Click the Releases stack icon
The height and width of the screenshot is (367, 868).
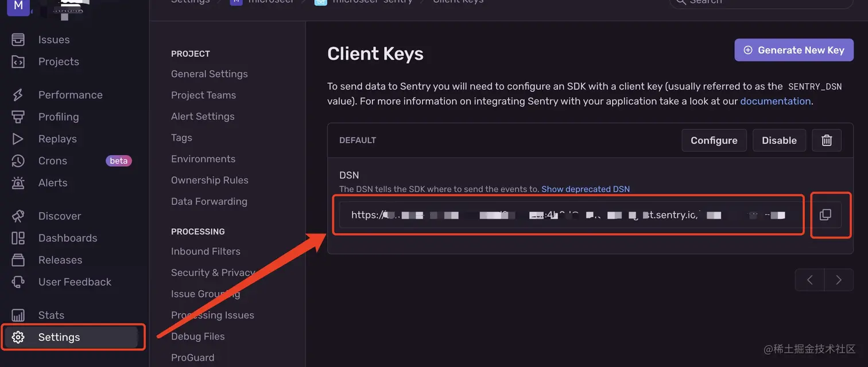[18, 260]
